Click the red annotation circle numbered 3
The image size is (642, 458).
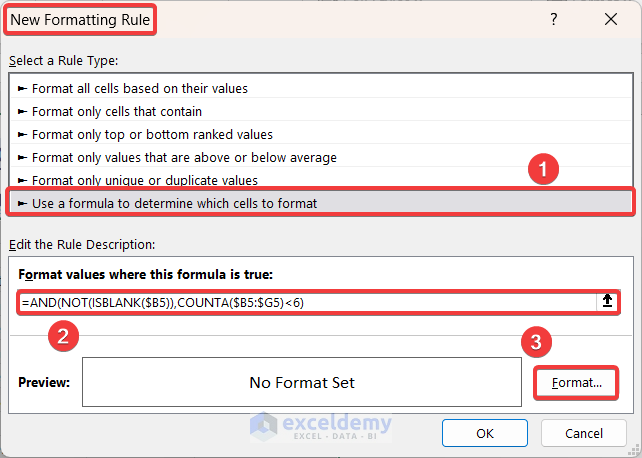535,343
